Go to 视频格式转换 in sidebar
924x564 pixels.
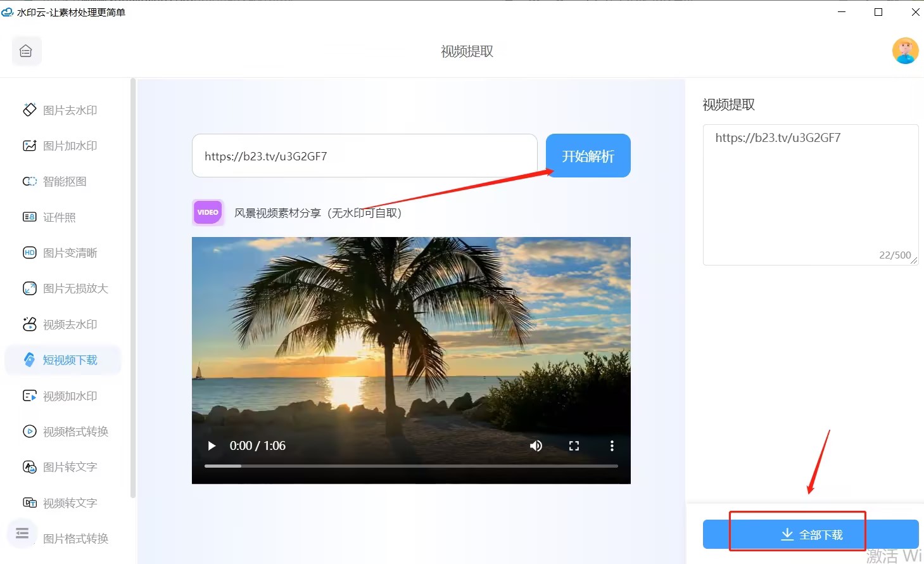tap(76, 432)
